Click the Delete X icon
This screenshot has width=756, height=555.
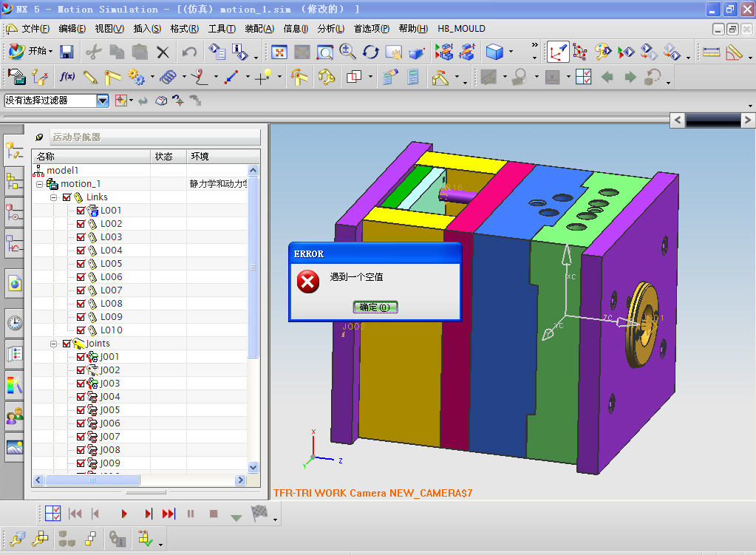[x=163, y=52]
